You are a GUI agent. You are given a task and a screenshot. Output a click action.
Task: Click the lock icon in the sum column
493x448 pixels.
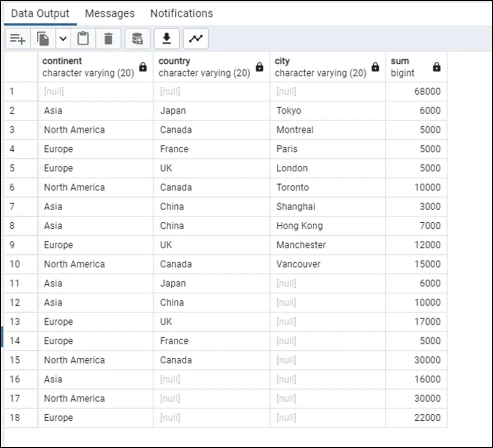click(x=437, y=67)
